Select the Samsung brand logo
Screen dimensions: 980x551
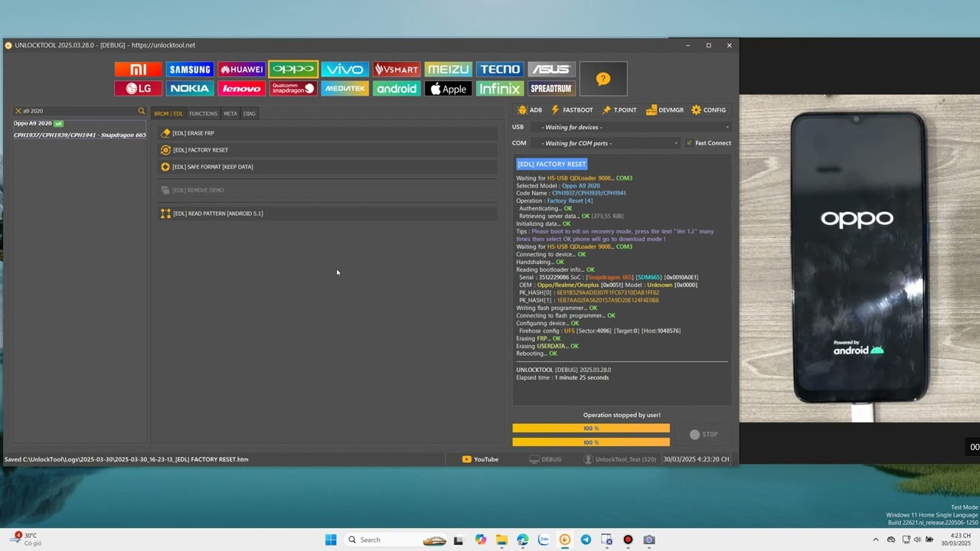[190, 70]
